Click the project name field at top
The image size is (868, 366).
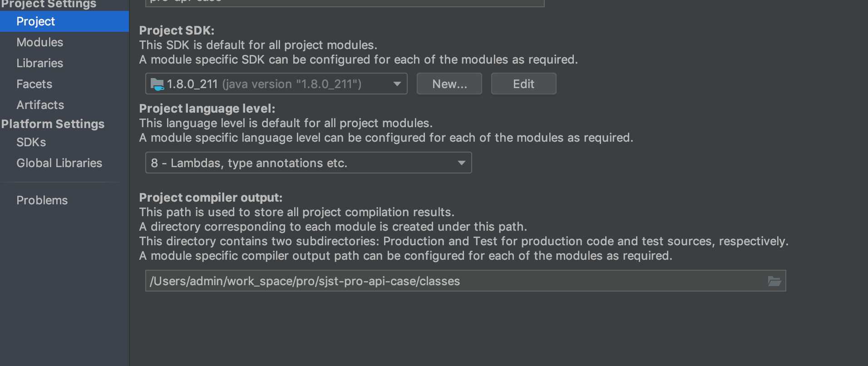pos(345,3)
